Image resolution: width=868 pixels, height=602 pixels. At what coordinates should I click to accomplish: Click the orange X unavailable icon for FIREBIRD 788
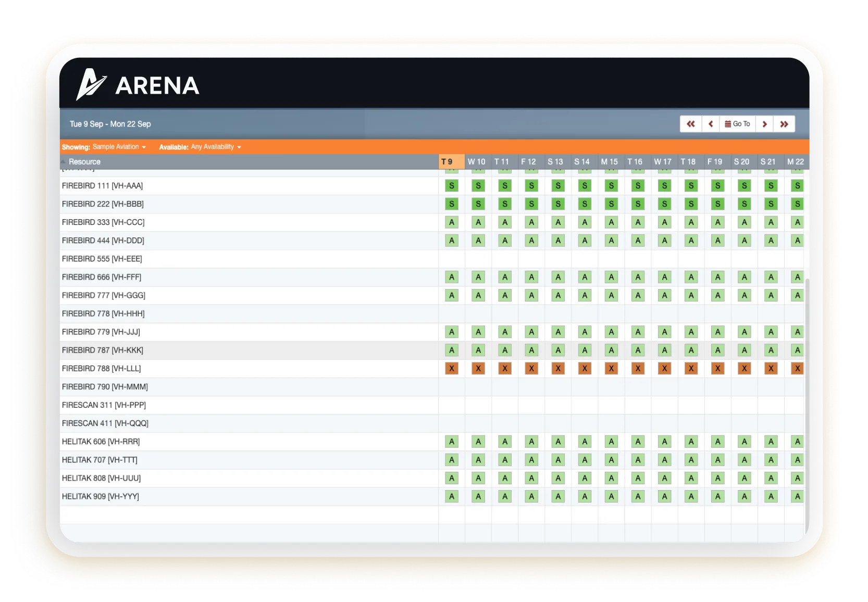coord(451,368)
